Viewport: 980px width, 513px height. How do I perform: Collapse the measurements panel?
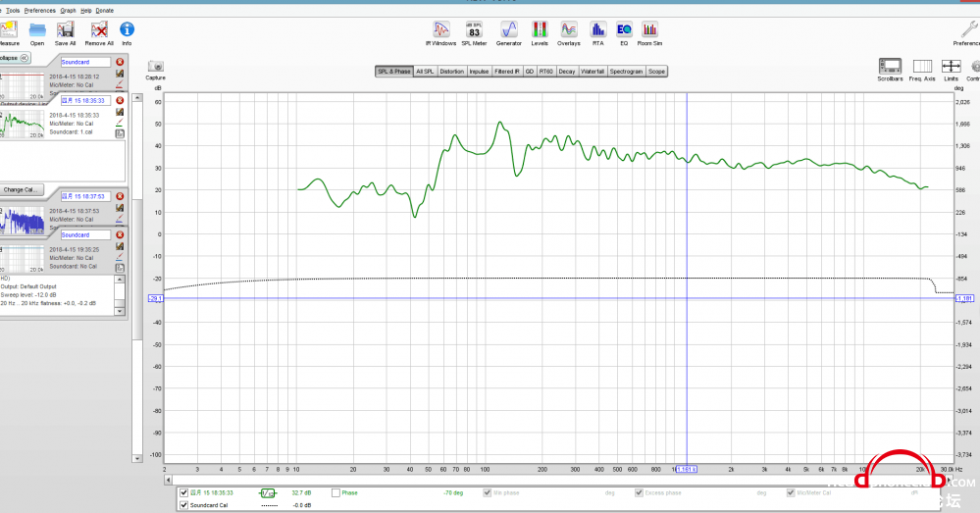tap(15, 58)
